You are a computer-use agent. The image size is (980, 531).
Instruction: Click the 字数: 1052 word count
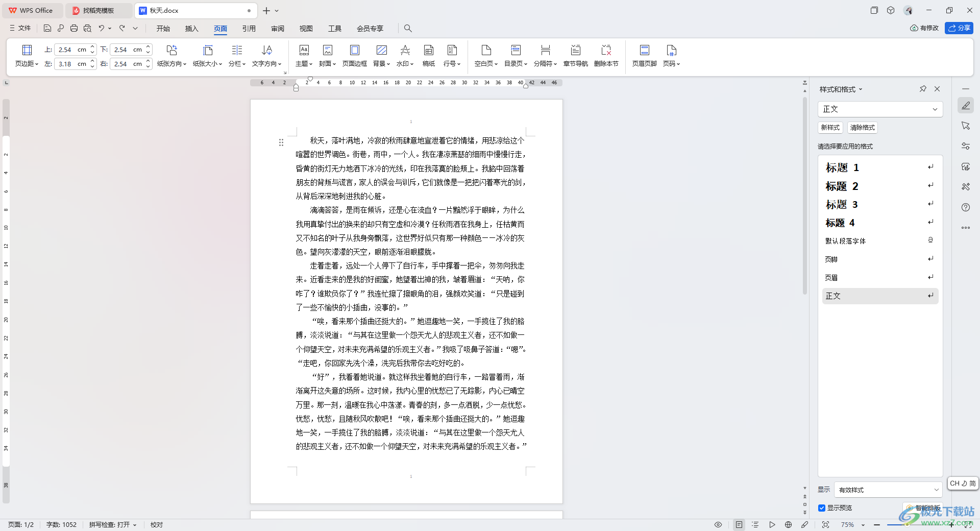click(61, 525)
